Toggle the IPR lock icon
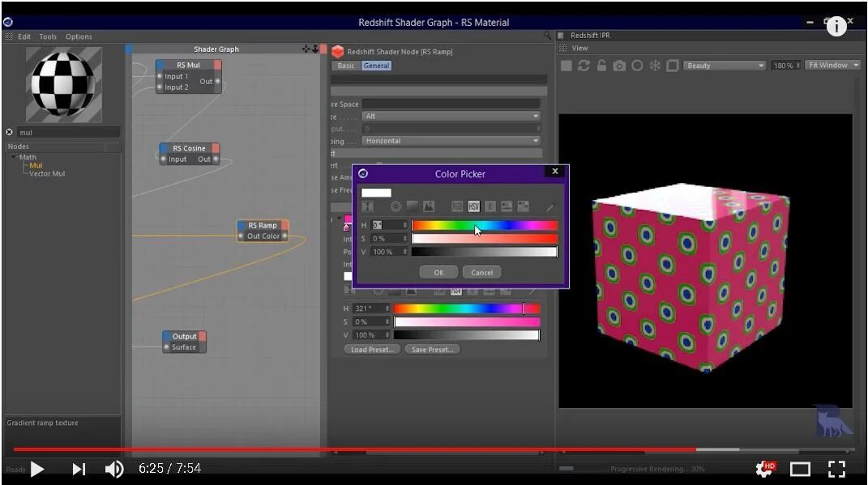This screenshot has height=485, width=868. pyautogui.click(x=601, y=66)
